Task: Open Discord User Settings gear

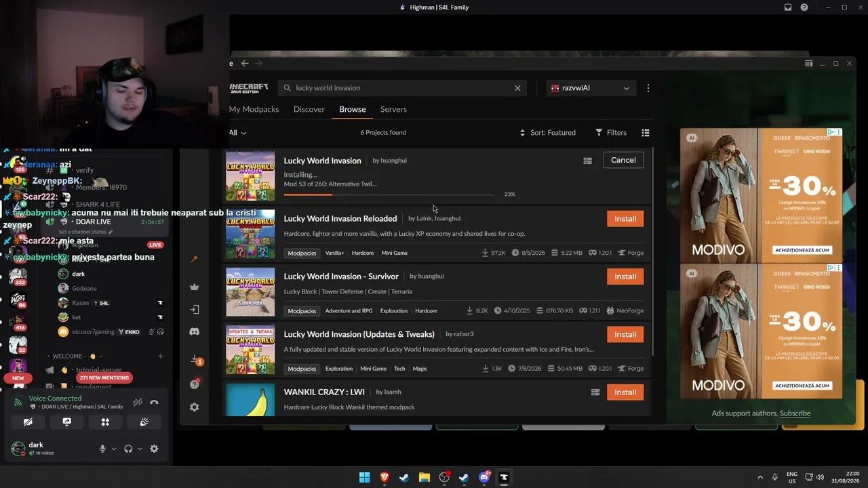Action: coord(154,449)
